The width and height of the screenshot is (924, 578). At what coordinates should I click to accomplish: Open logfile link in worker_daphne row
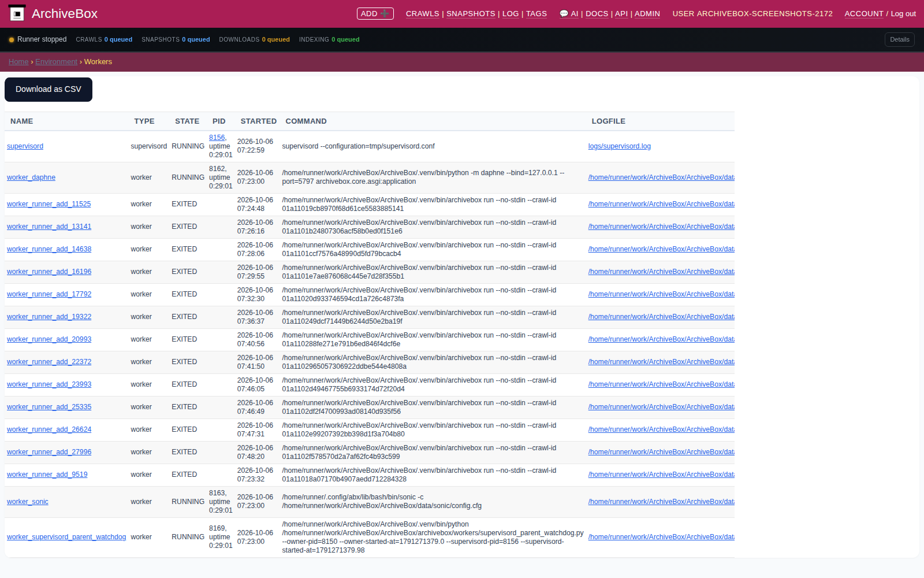(661, 177)
